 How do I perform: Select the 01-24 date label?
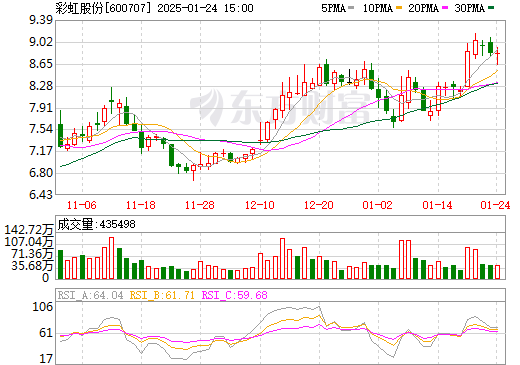495,205
